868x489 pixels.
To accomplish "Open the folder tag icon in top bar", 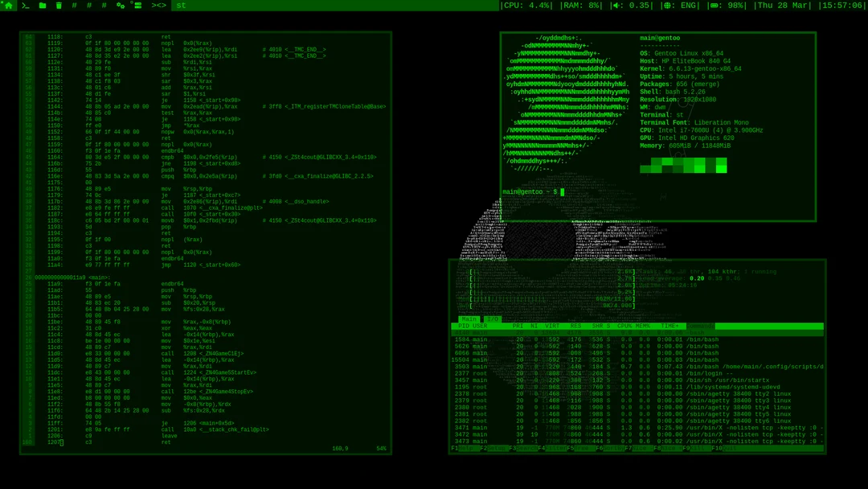I will tap(42, 6).
